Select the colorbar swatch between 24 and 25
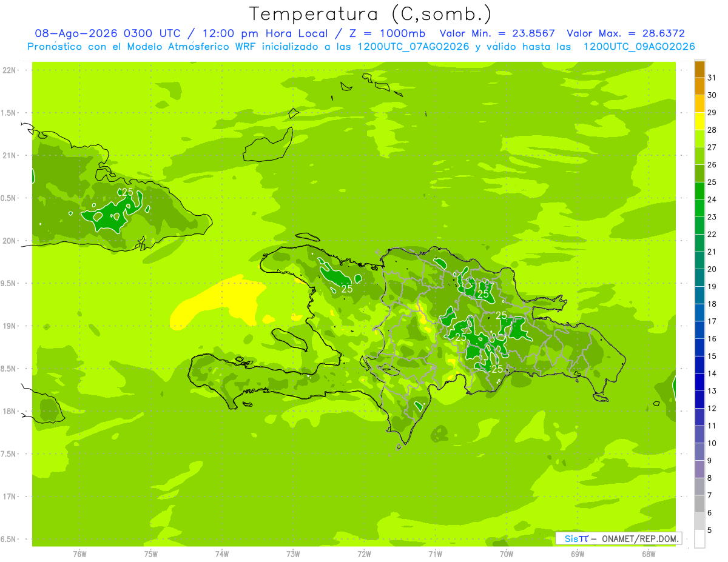The height and width of the screenshot is (562, 728). (699, 191)
